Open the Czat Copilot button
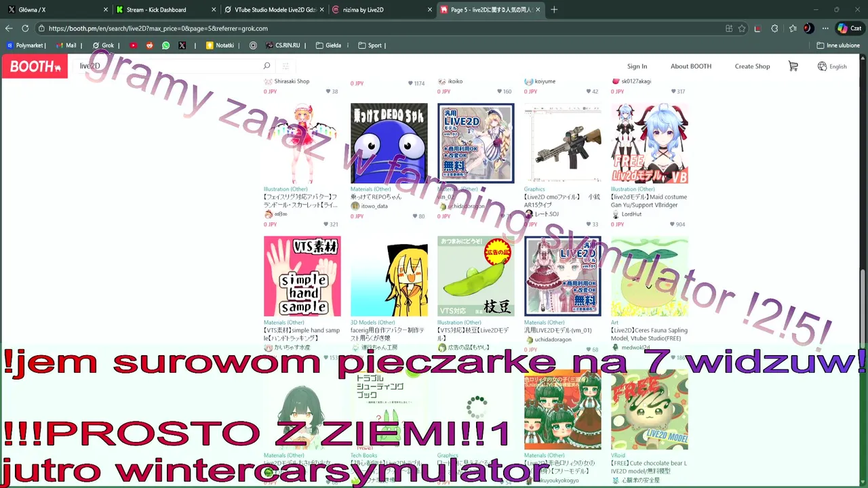 pyautogui.click(x=850, y=28)
